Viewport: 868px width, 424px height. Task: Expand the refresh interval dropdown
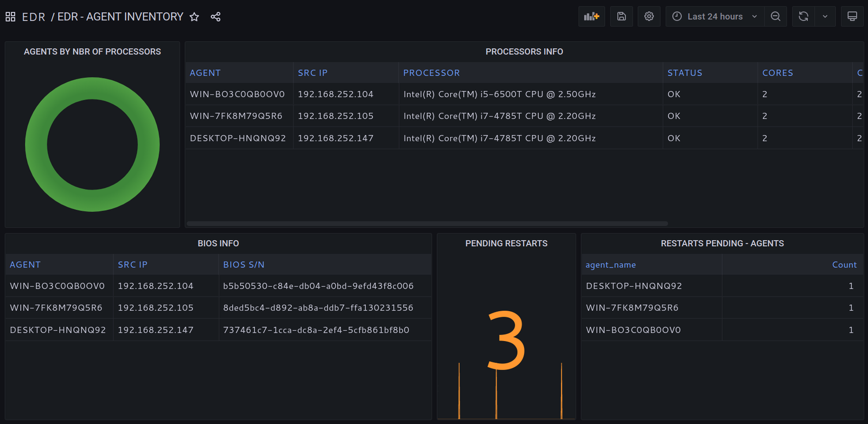825,17
